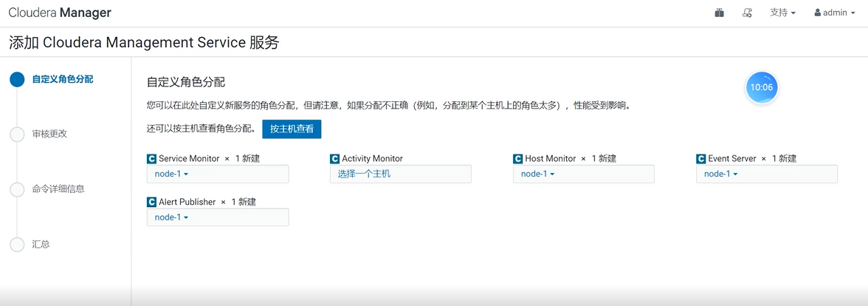Click the Event Server role label
This screenshot has height=306, width=868.
tap(732, 158)
